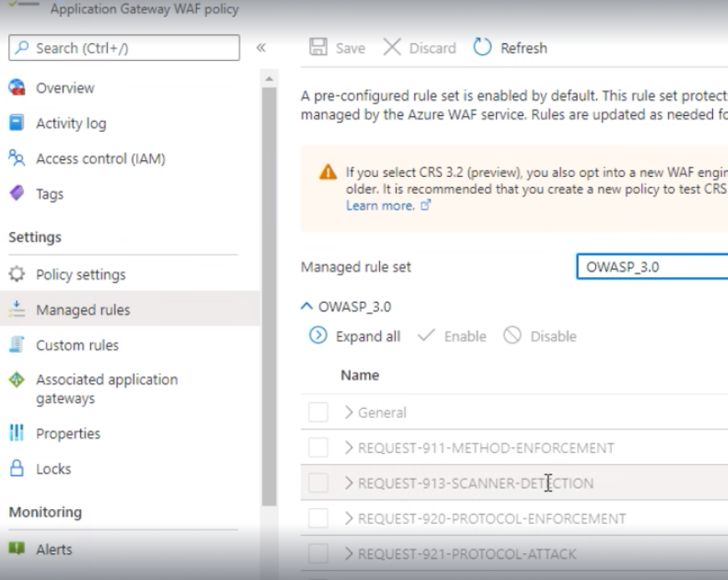
Task: Click the Enable button label
Action: (465, 336)
